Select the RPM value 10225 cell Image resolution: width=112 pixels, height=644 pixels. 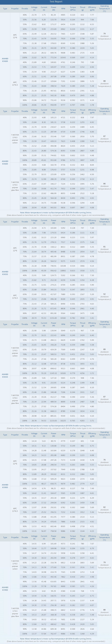point(63,420)
